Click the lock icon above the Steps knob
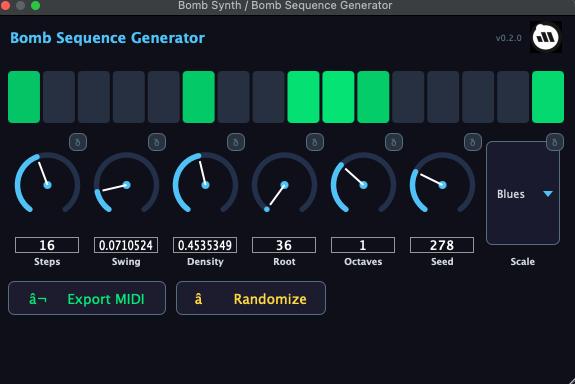This screenshot has width=575, height=384. 78,142
